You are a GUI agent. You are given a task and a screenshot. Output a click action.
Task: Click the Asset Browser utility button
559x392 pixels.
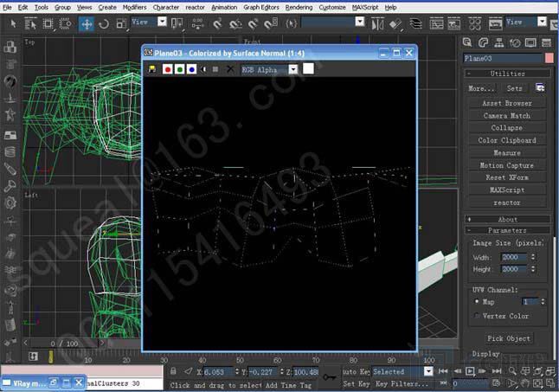pos(507,103)
